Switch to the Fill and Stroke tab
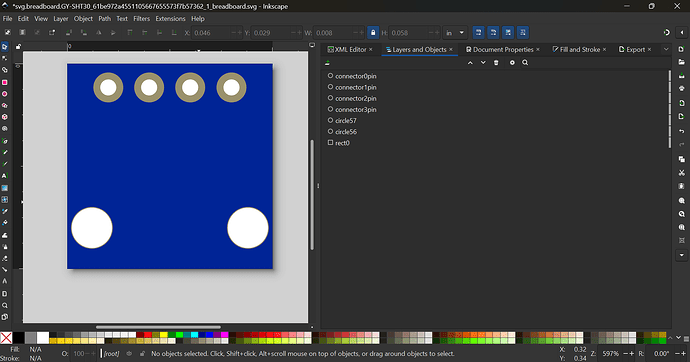690x362 pixels. coord(579,49)
